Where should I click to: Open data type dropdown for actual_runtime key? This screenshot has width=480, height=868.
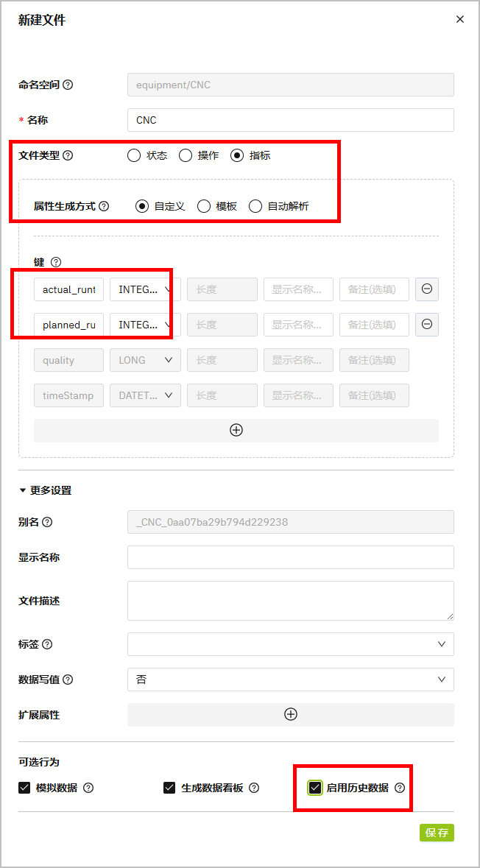tap(145, 289)
